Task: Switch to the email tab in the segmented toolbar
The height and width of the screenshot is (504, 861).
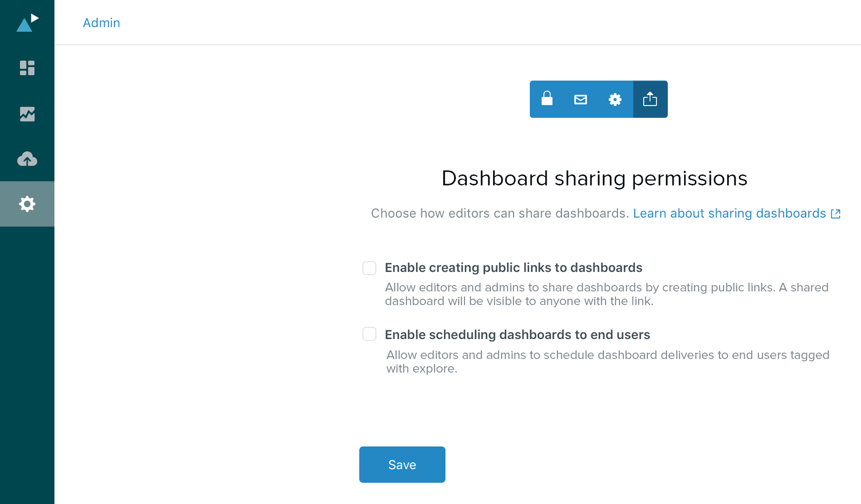Action: tap(581, 99)
